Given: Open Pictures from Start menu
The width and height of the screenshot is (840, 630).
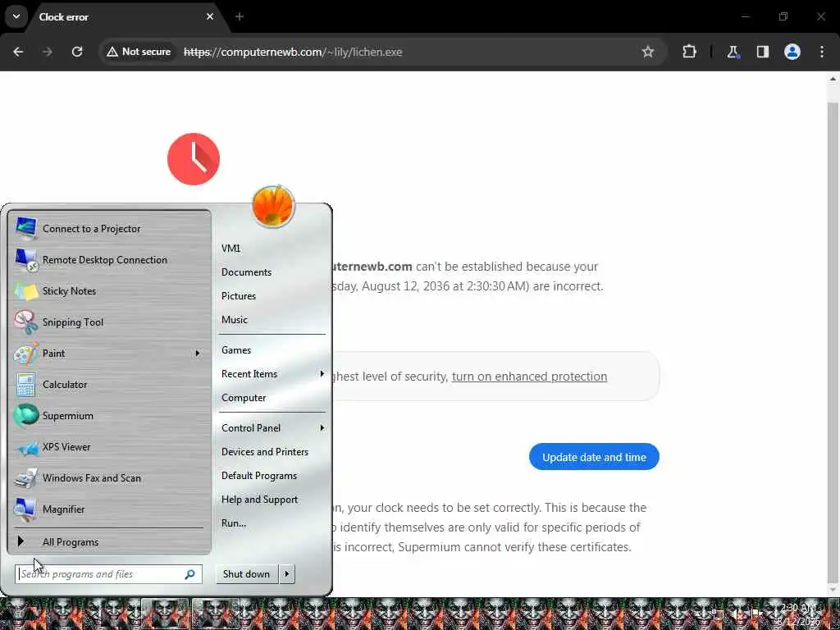Looking at the screenshot, I should (x=239, y=296).
